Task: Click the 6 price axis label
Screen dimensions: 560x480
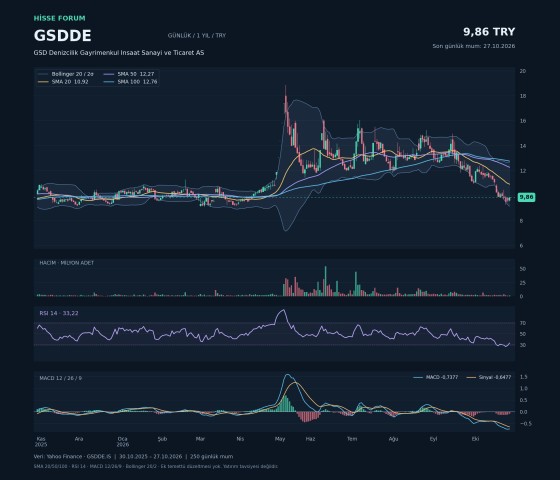Action: tap(521, 246)
